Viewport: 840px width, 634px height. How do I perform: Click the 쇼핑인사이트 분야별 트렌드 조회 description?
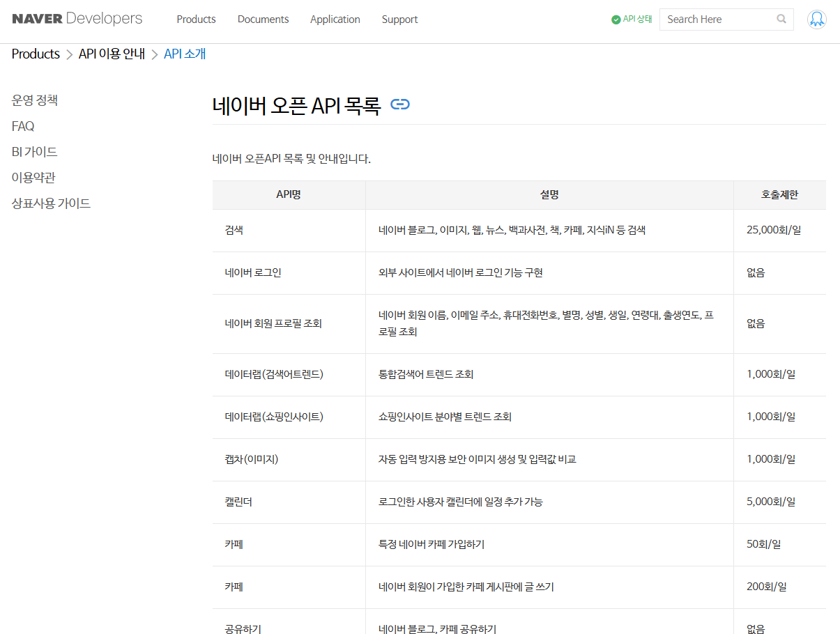click(445, 417)
